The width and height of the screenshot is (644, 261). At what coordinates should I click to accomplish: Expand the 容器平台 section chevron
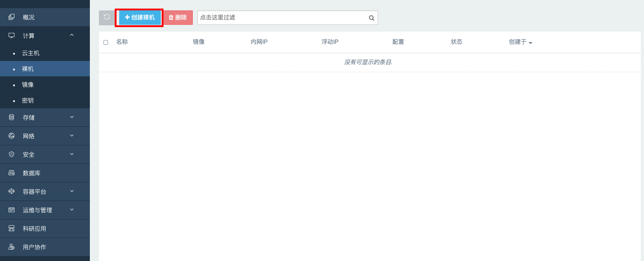click(x=72, y=191)
